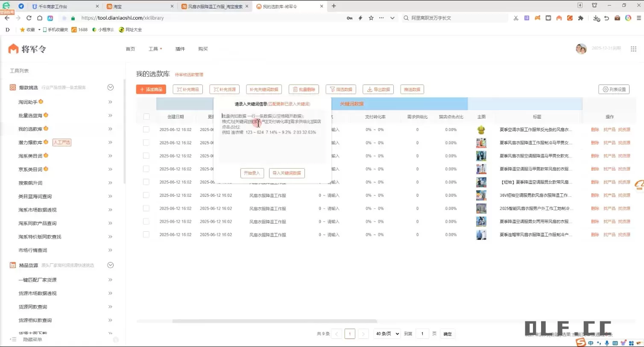Viewport: 644px width, 347px height.
Task: Open the apps grid icon at top right
Action: (633, 49)
